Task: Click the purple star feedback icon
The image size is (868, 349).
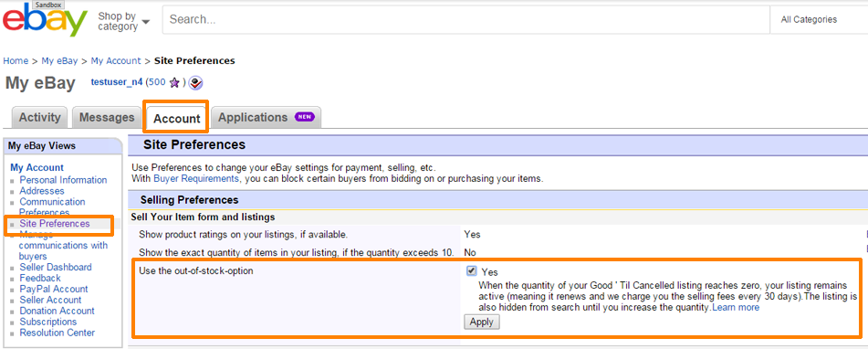Action: (x=175, y=83)
